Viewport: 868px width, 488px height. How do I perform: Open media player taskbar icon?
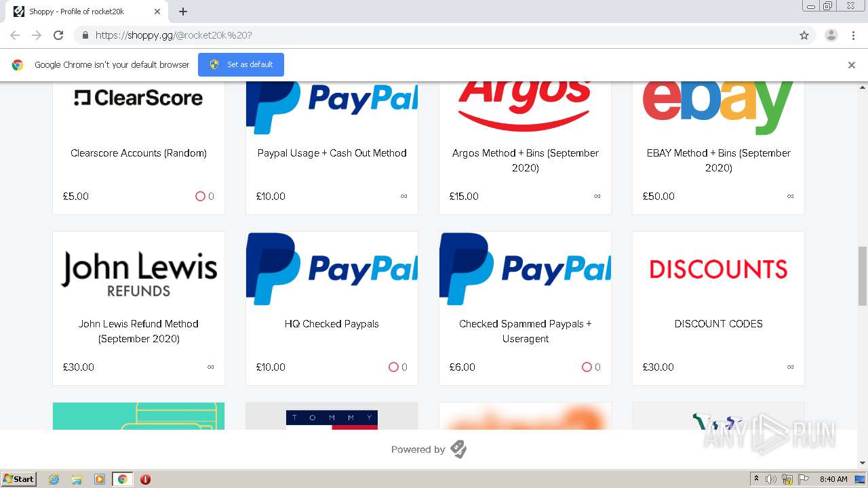[x=99, y=479]
